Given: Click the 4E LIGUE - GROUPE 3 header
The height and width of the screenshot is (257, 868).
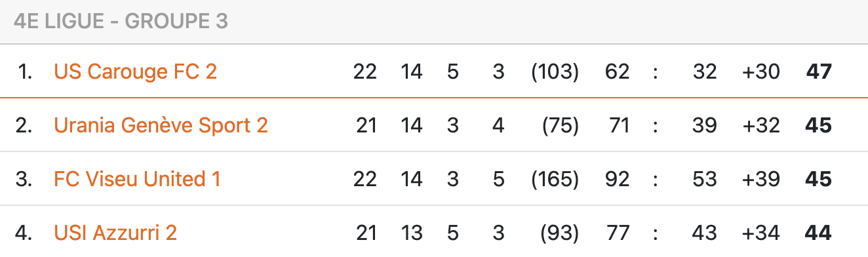Looking at the screenshot, I should pos(121,22).
